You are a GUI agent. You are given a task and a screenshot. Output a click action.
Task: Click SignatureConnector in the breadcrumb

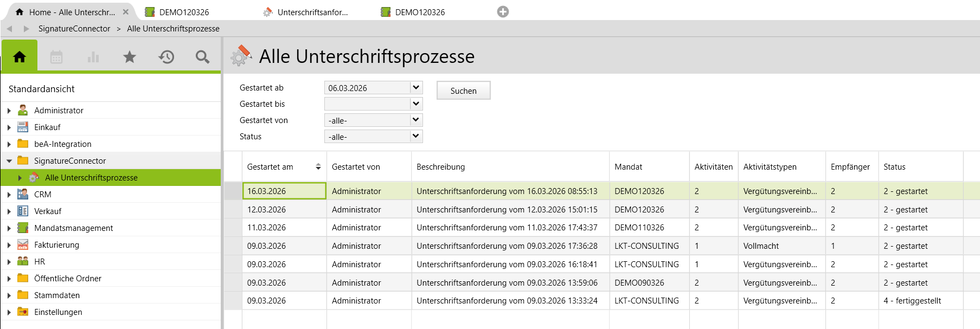click(x=74, y=29)
